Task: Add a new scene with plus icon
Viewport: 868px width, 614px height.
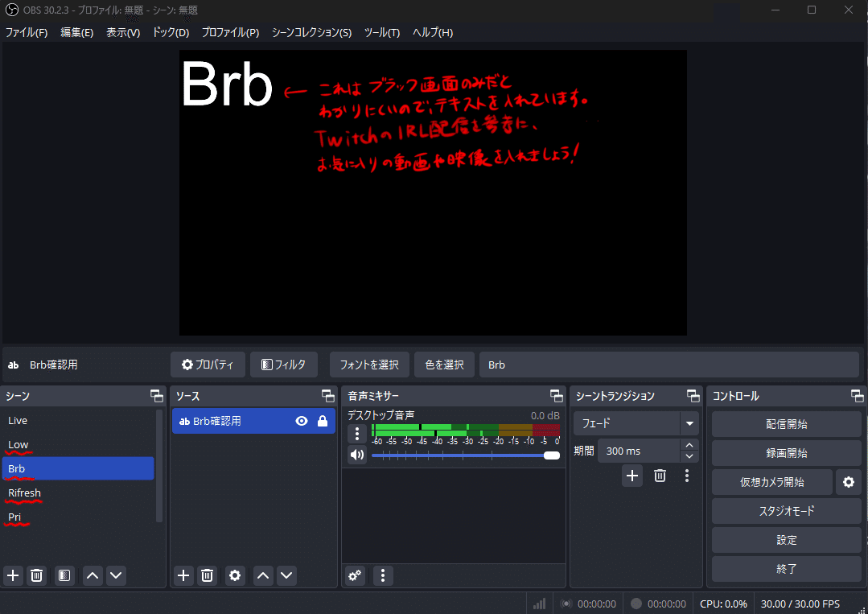Action: [14, 575]
